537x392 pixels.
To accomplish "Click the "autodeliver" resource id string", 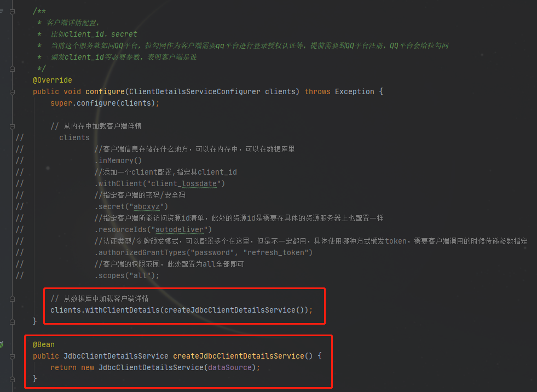I will (180, 229).
